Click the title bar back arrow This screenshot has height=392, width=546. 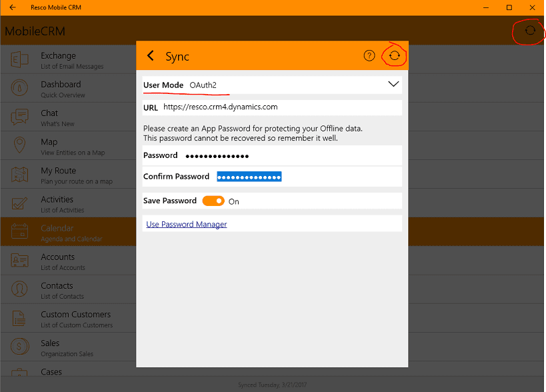pos(13,7)
